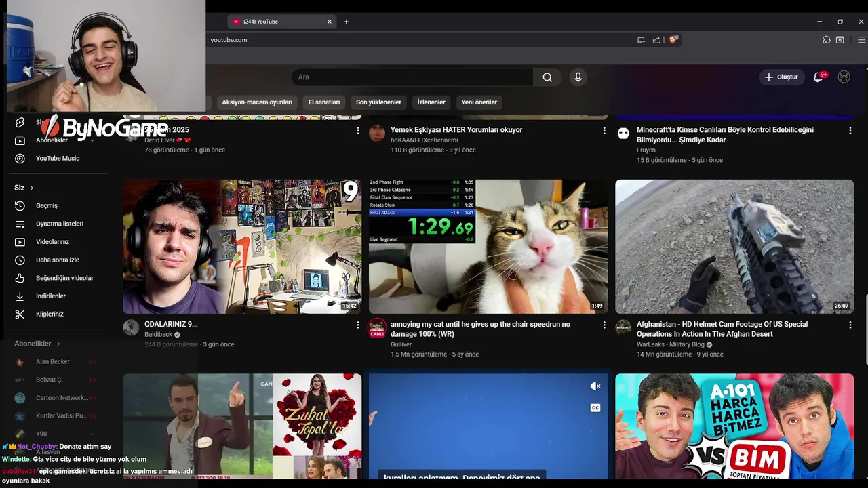Open Alan Becker subscription channel
The image size is (868, 488).
54,362
